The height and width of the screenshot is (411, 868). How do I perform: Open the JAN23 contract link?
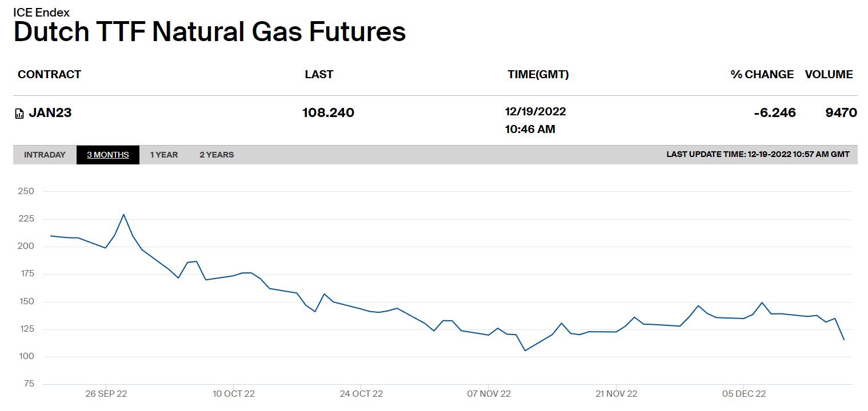click(x=50, y=113)
